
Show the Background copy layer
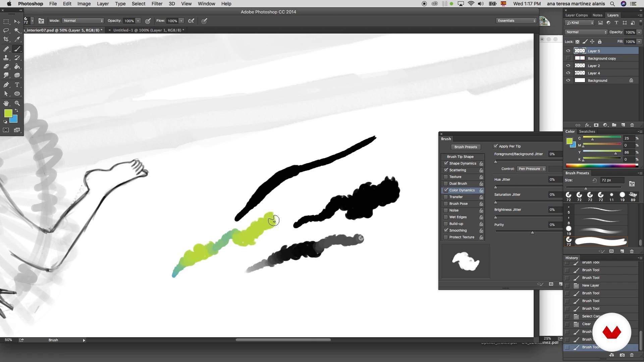(568, 58)
